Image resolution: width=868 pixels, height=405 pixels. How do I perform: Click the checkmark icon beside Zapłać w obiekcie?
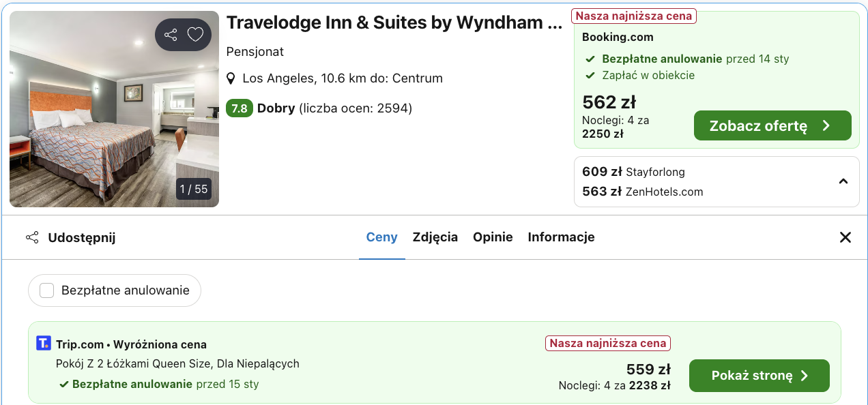coord(591,75)
